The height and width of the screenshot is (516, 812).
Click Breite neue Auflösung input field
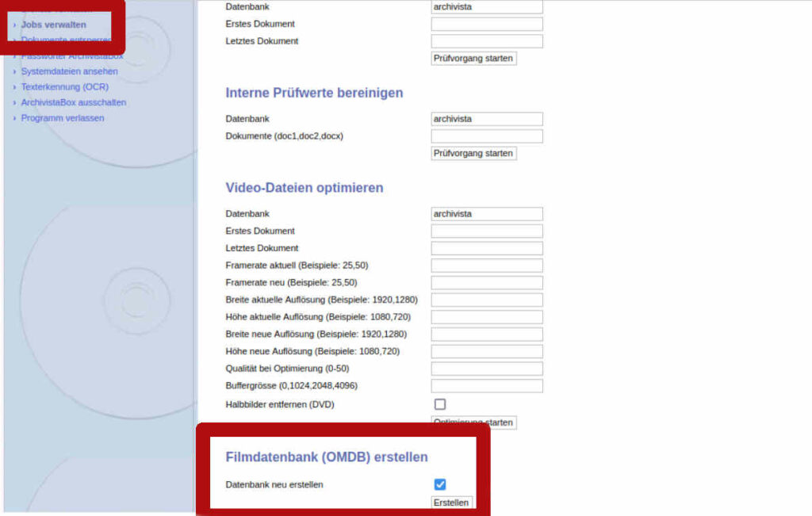pos(487,334)
